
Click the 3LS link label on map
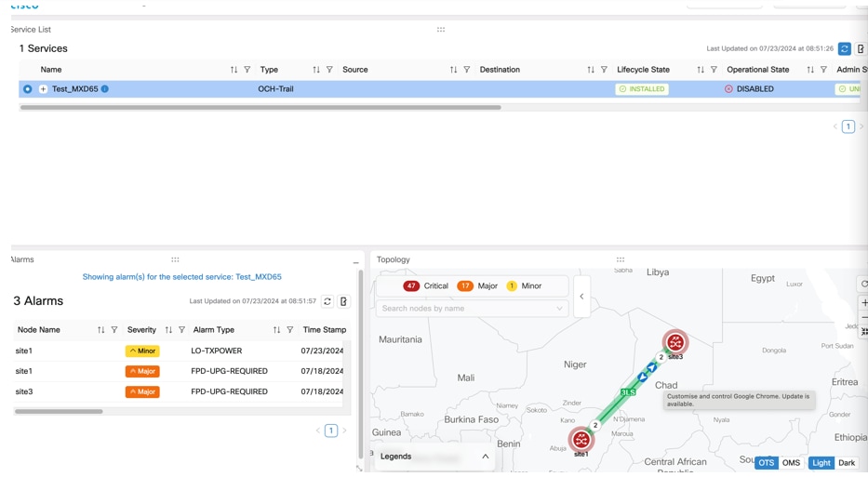(x=628, y=391)
